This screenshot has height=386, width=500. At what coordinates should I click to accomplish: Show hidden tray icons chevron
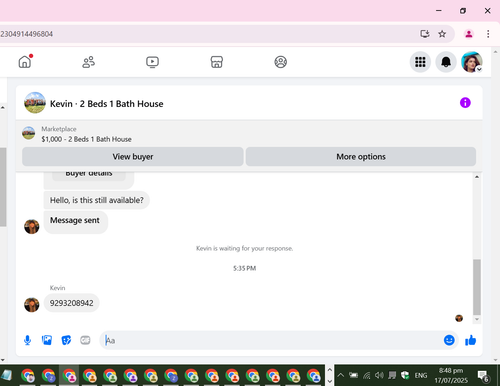click(340, 375)
